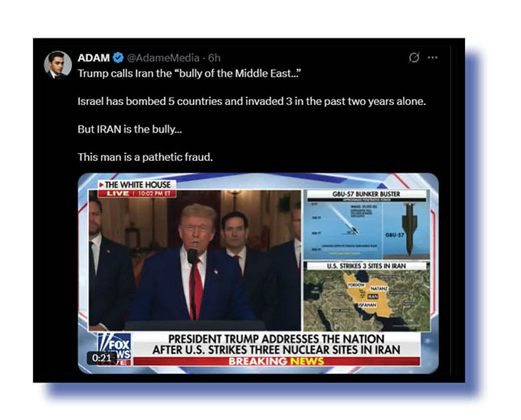
Task: Click the bomb silhouette labeled GBU-57
Action: pos(409,230)
